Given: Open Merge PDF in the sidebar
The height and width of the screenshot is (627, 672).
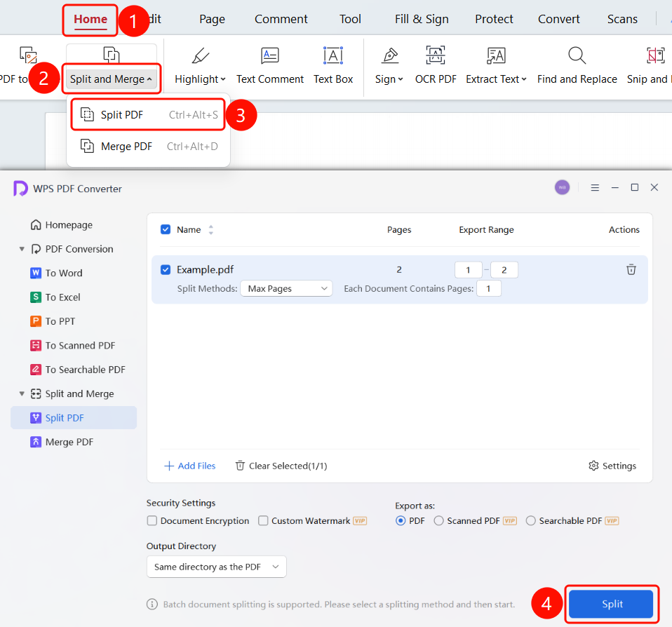Looking at the screenshot, I should (x=62, y=442).
